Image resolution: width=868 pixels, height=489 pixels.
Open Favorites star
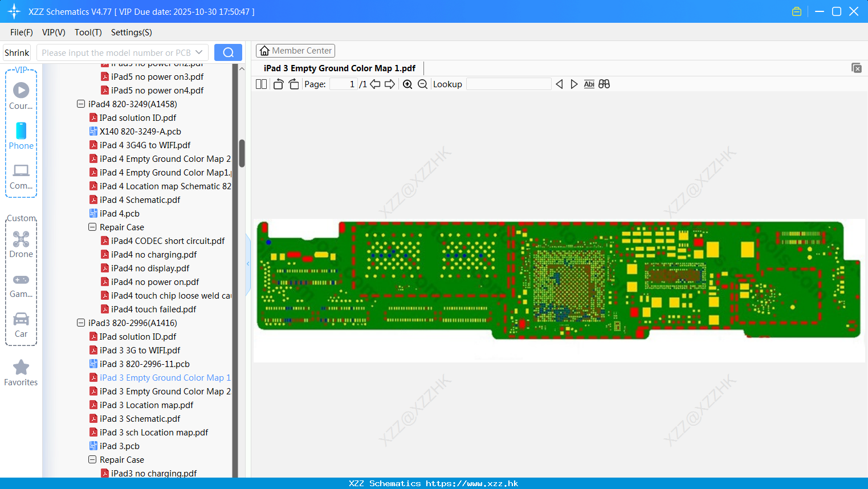click(21, 373)
